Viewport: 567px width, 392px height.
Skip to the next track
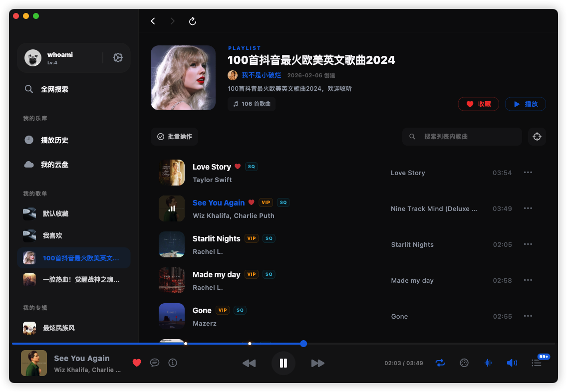coord(318,363)
